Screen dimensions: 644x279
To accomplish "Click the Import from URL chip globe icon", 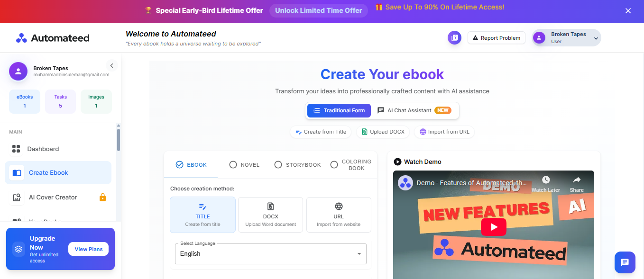I will (x=423, y=132).
